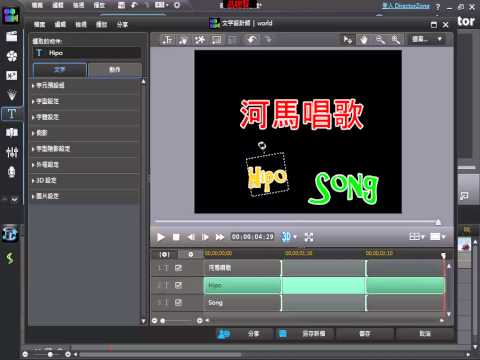The width and height of the screenshot is (480, 360).
Task: Choose the selection arrow tool
Action: [348, 40]
